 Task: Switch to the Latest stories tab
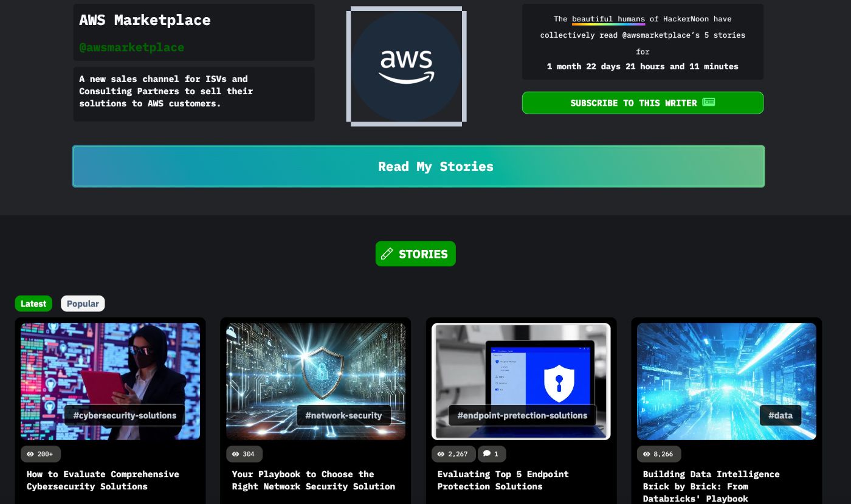click(33, 303)
